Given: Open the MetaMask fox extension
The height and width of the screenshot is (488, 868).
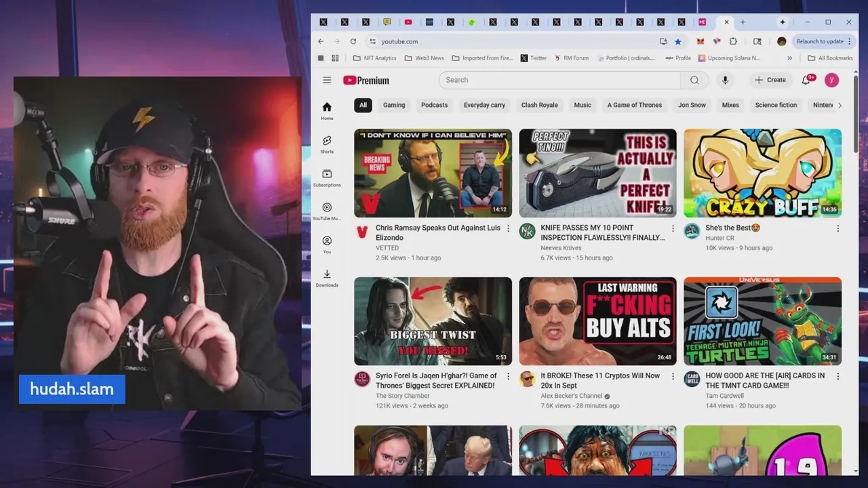Looking at the screenshot, I should point(701,41).
